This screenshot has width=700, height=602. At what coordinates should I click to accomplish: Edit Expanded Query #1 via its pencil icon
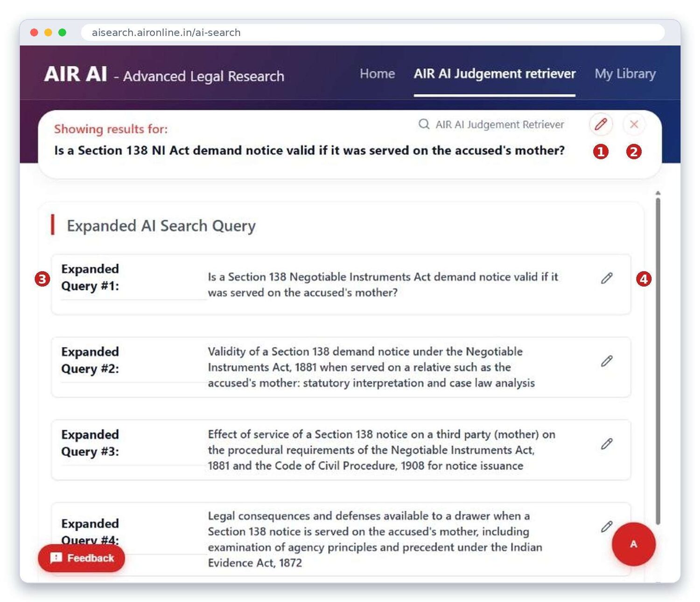(x=607, y=278)
